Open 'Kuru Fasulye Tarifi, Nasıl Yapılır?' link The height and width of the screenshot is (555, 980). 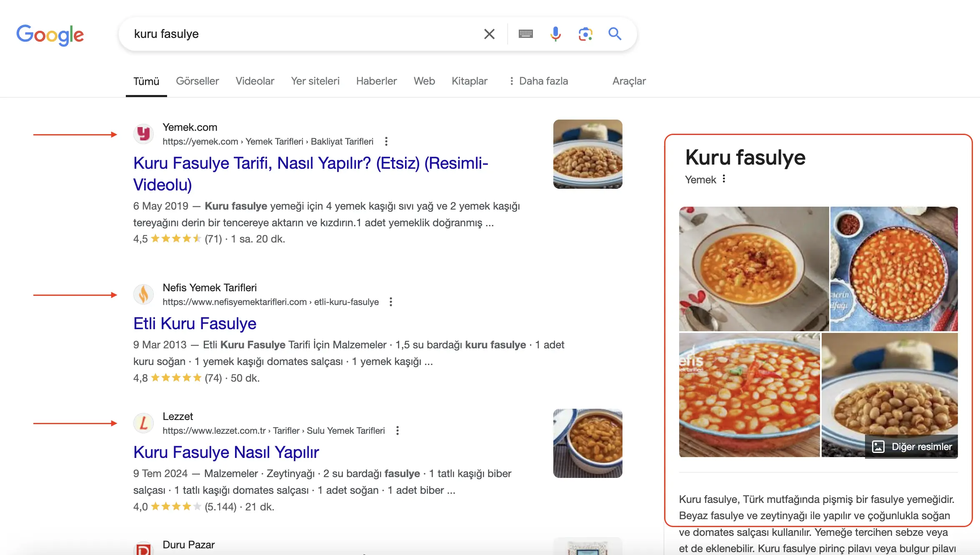tap(310, 174)
